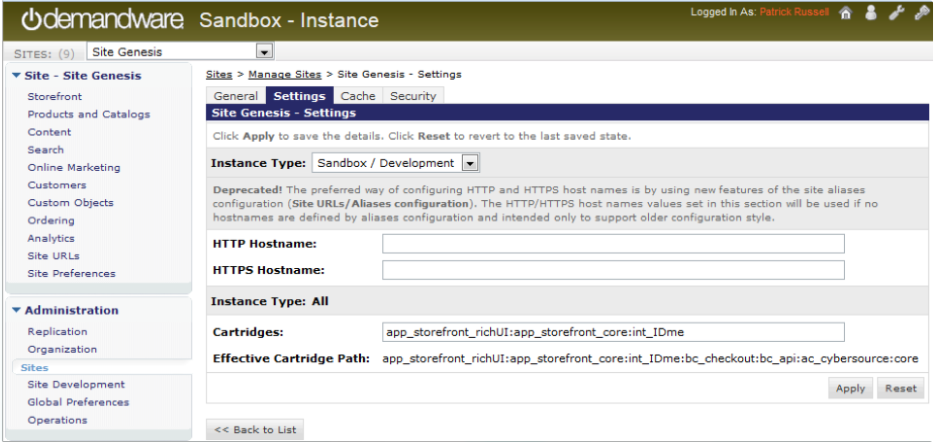This screenshot has height=443, width=935.
Task: Go to Replication under Administration
Action: (x=57, y=332)
